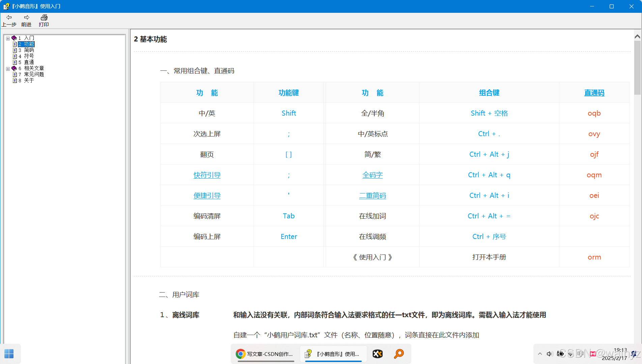
Task: Click the page icon beside '3 简码'
Action: [15, 50]
